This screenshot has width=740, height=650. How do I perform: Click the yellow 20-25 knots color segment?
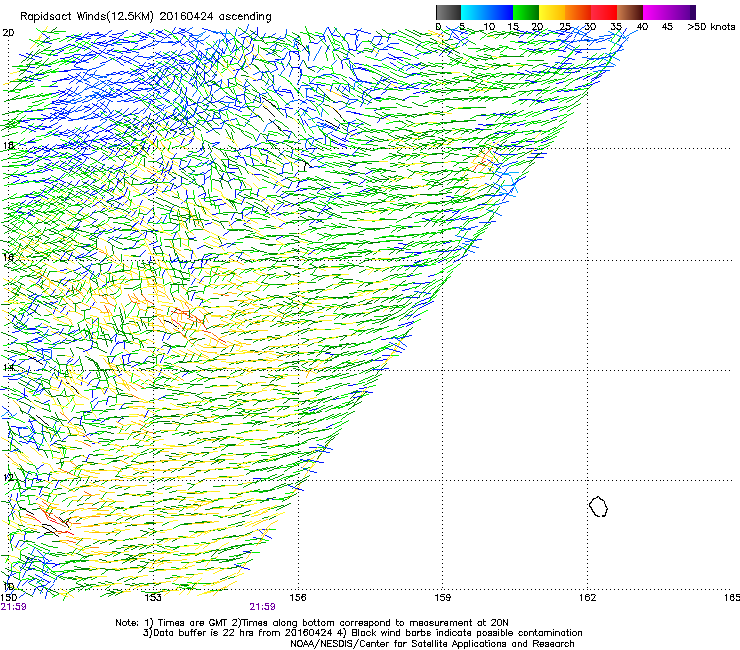click(552, 12)
